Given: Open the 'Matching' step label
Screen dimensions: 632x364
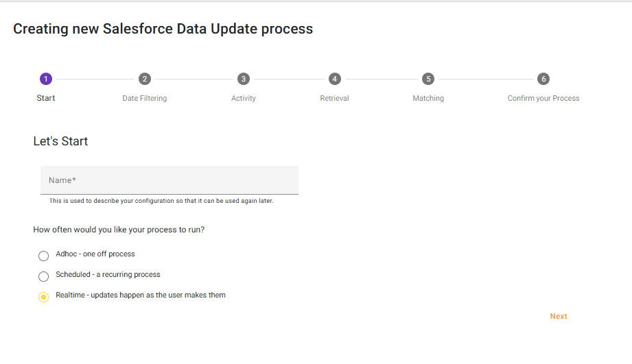Looking at the screenshot, I should pyautogui.click(x=428, y=99).
